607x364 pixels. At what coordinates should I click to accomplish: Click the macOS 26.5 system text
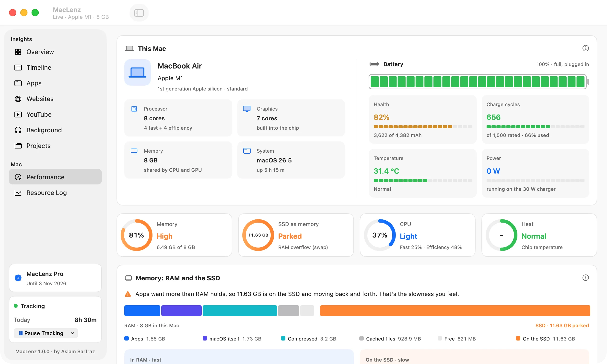[274, 160]
